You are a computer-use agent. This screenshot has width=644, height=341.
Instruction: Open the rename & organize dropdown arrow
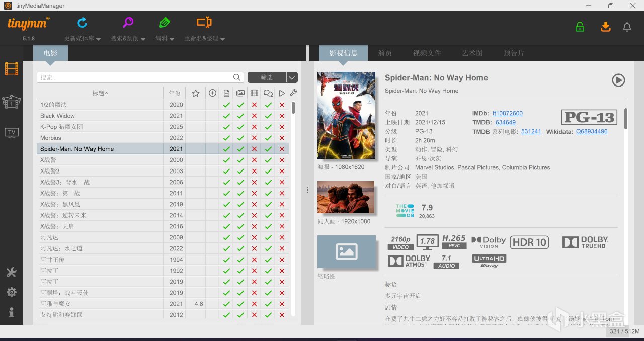coord(222,39)
